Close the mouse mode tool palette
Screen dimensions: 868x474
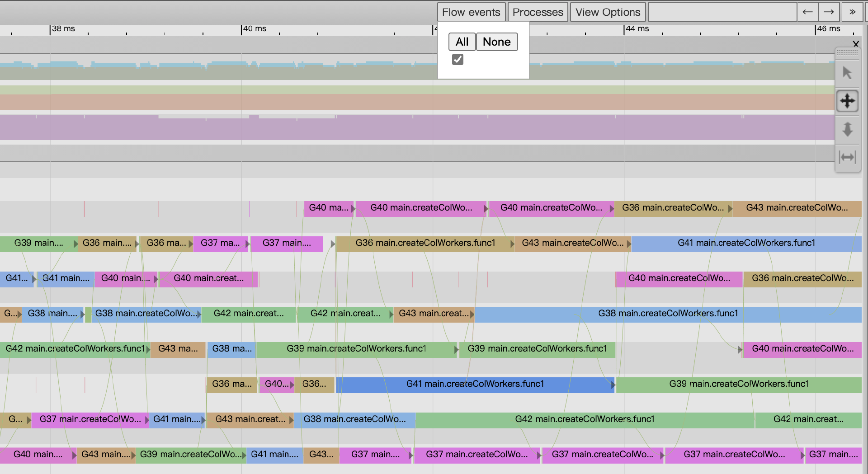pyautogui.click(x=855, y=44)
